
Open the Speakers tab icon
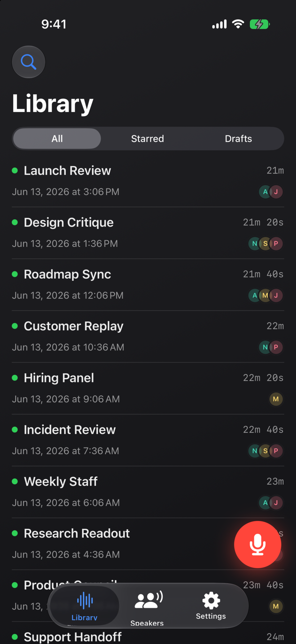click(148, 600)
